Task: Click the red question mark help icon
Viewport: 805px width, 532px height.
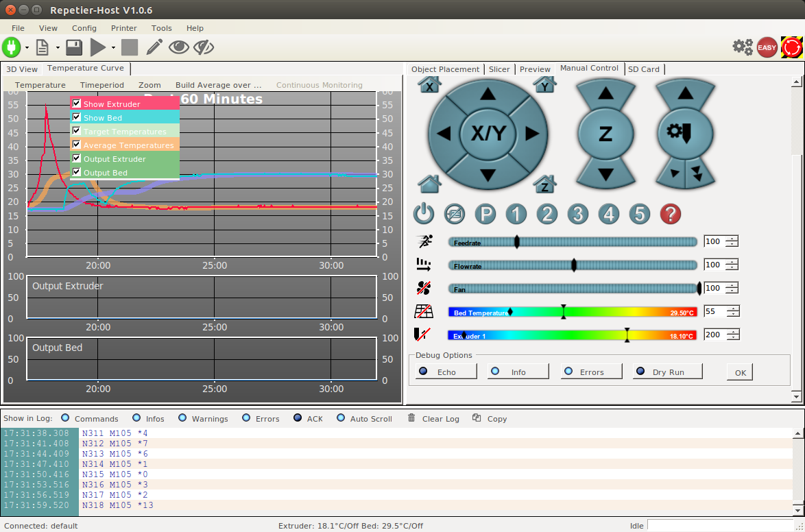Action: 670,214
